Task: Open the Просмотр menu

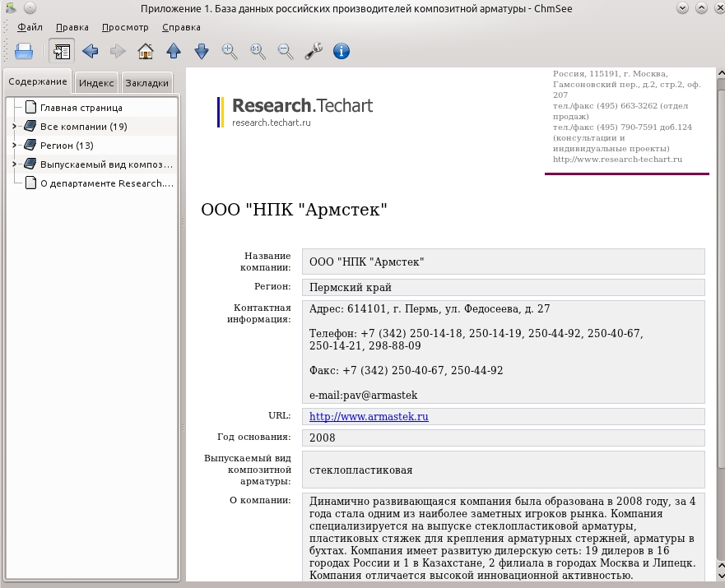Action: [125, 27]
